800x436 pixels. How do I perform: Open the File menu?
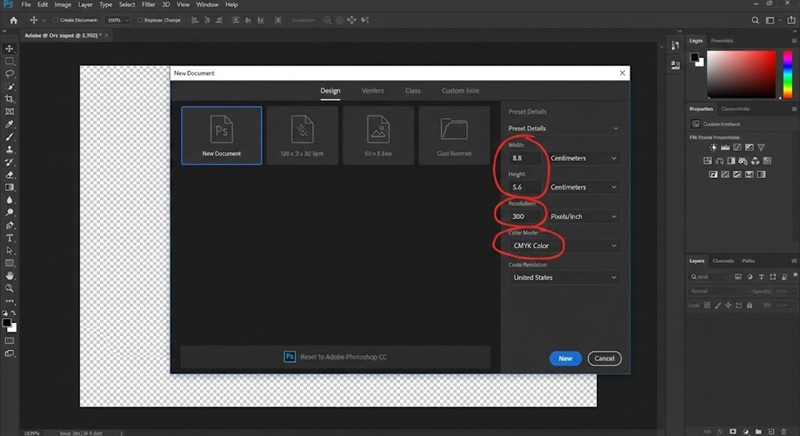[26, 5]
